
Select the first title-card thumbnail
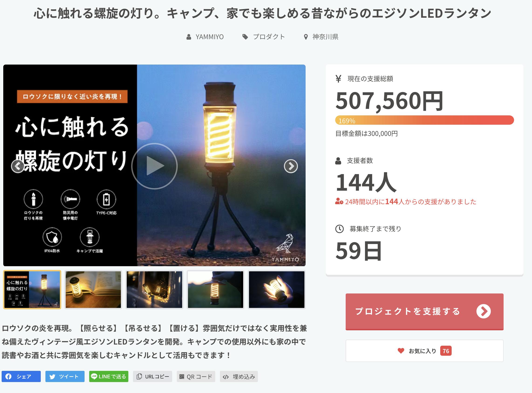32,290
